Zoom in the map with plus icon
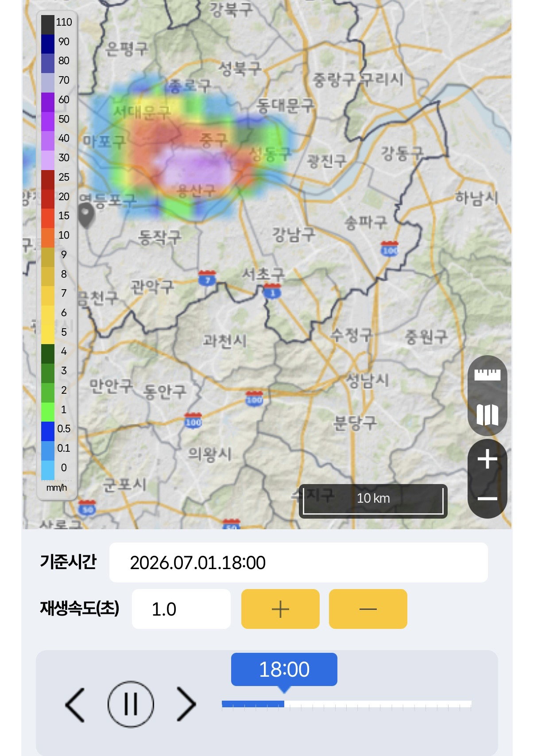This screenshot has height=756, width=534. tap(487, 459)
